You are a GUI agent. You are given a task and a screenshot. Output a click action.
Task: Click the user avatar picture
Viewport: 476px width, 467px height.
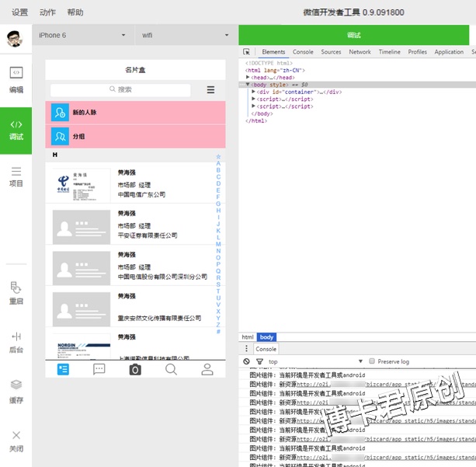(x=14, y=39)
